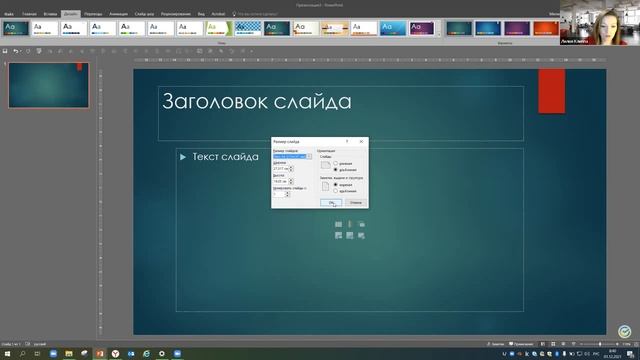Select landscape orientation for notes and handouts
This screenshot has width=640, height=360.
tap(336, 191)
